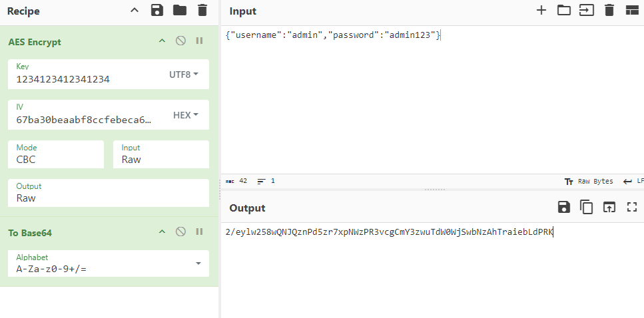Reset the pane layout

[631, 10]
